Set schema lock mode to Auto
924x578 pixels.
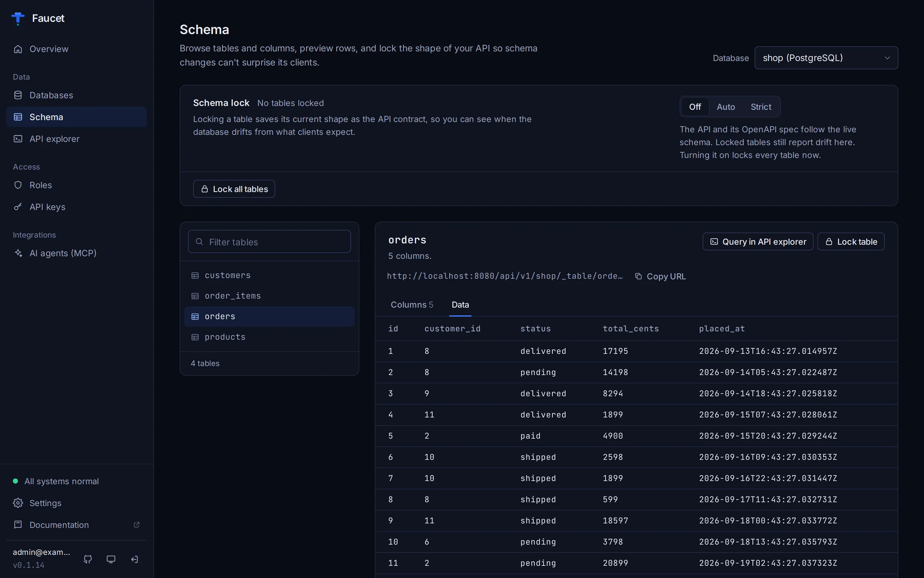pyautogui.click(x=726, y=107)
